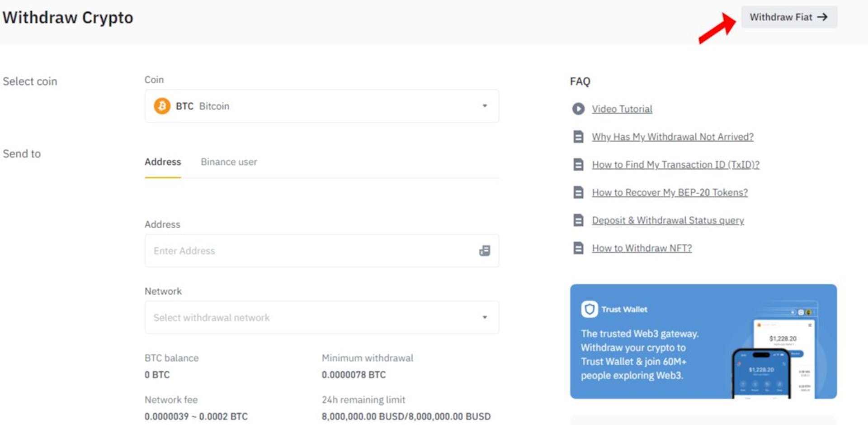Viewport: 868px width, 425px height.
Task: Open the Video Tutorial link
Action: 622,109
